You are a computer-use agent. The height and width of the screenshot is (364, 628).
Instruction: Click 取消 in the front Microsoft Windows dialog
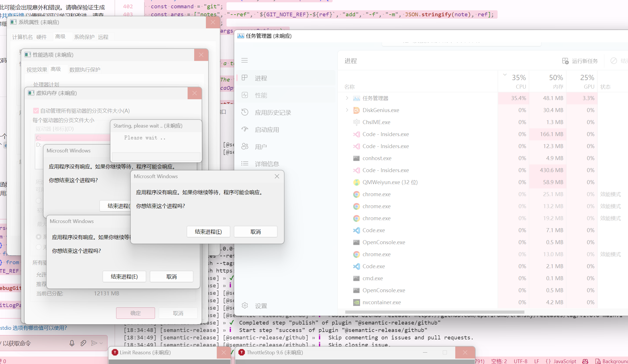point(255,232)
